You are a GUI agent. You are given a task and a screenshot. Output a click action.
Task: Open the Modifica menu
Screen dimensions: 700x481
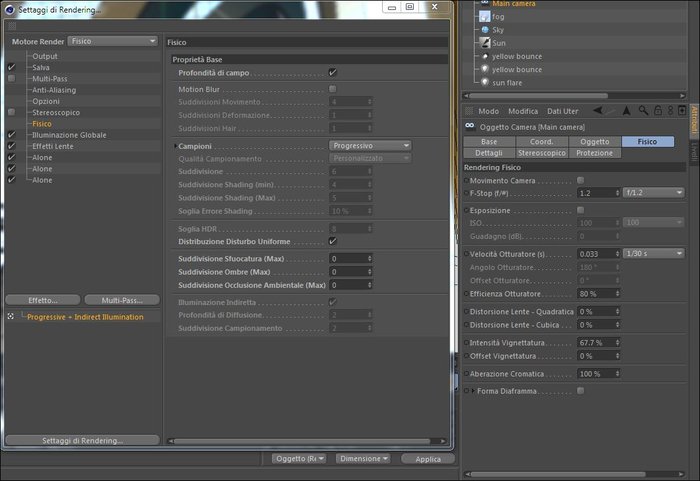point(523,111)
